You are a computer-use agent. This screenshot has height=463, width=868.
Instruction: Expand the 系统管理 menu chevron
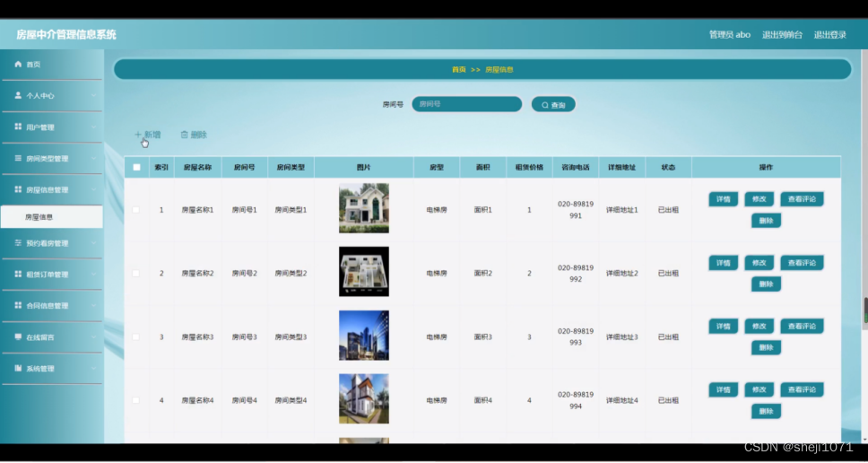(93, 368)
